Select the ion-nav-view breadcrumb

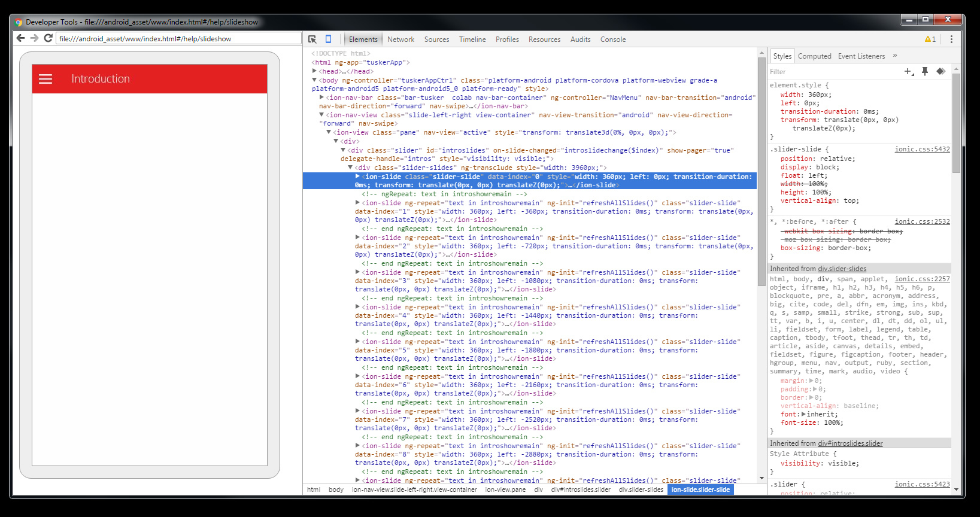point(414,489)
